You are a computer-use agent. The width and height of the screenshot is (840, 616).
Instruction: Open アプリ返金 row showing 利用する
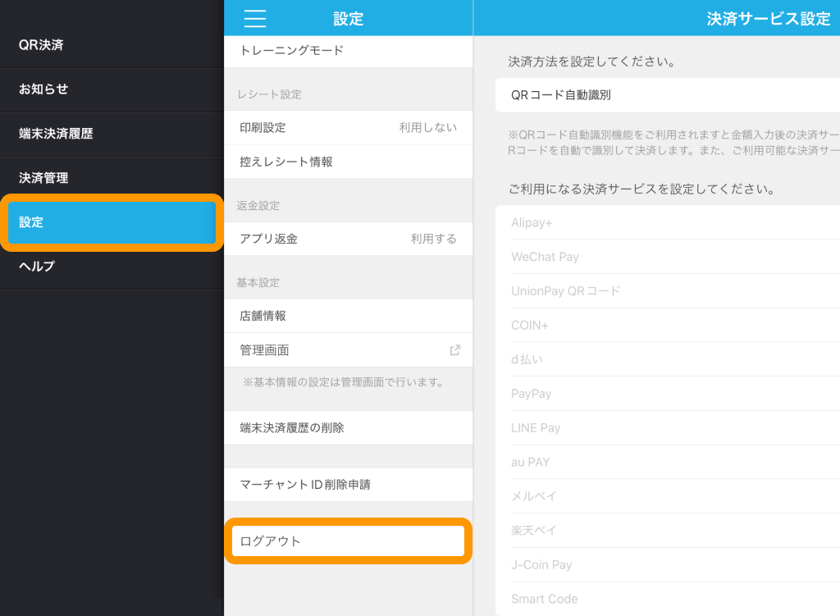348,240
